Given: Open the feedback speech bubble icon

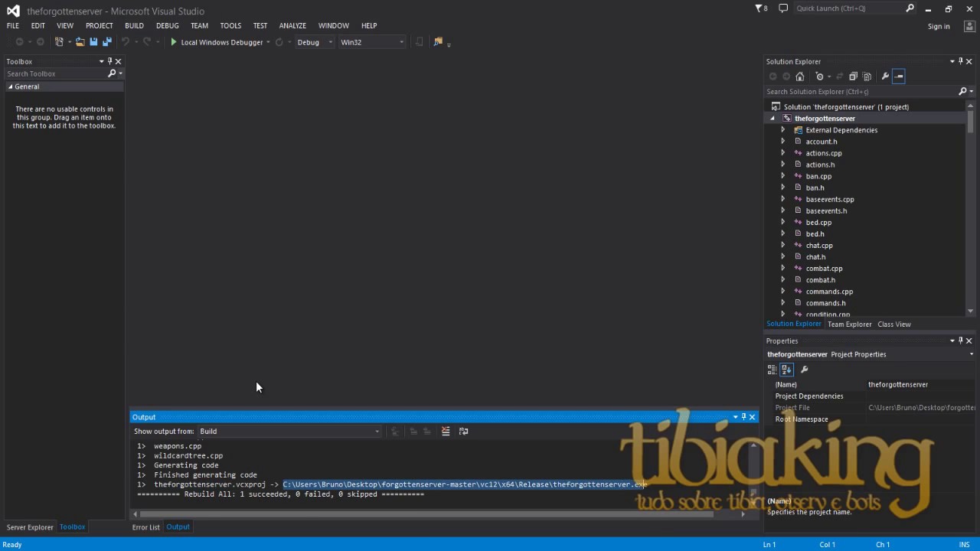Looking at the screenshot, I should tap(783, 8).
